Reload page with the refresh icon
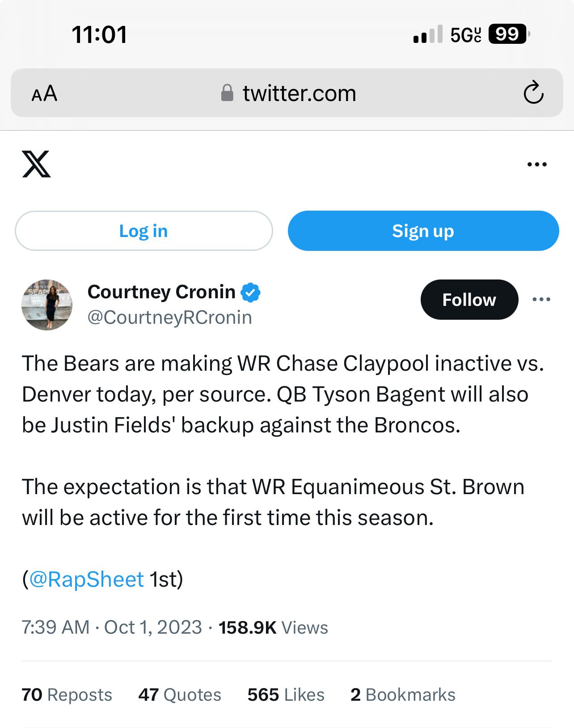 (533, 93)
